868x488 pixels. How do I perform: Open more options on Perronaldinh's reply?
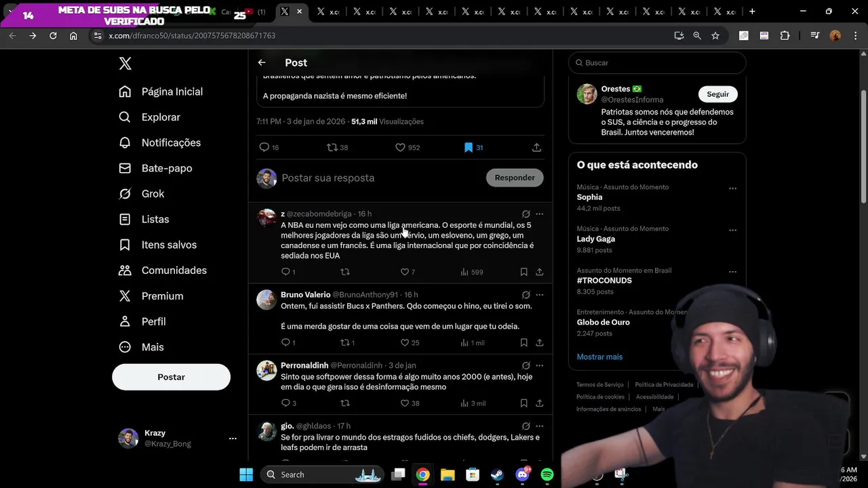click(x=539, y=365)
